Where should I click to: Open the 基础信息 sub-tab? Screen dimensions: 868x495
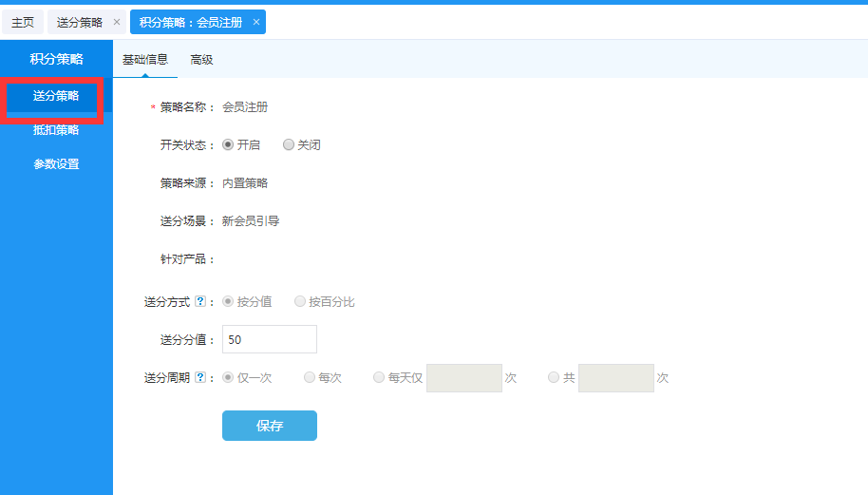(x=145, y=60)
